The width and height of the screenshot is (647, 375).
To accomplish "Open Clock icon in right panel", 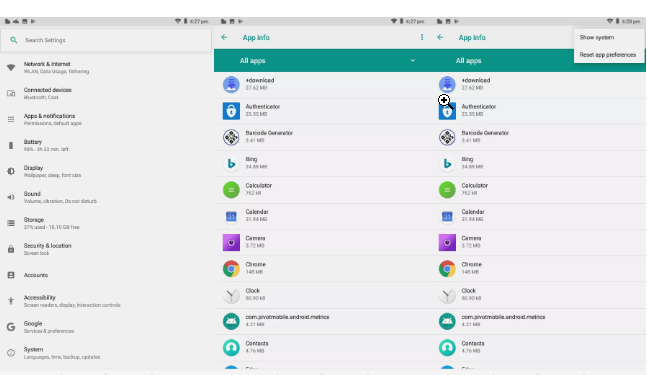I will (x=447, y=295).
